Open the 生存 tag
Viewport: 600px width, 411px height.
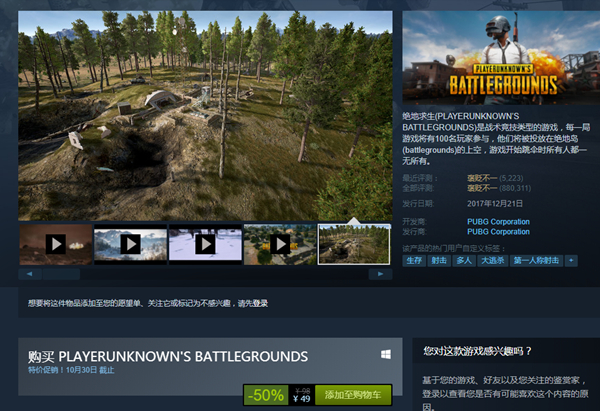415,260
